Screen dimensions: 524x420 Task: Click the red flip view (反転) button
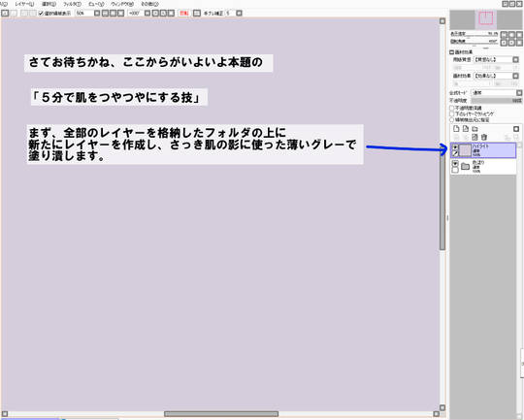click(183, 14)
